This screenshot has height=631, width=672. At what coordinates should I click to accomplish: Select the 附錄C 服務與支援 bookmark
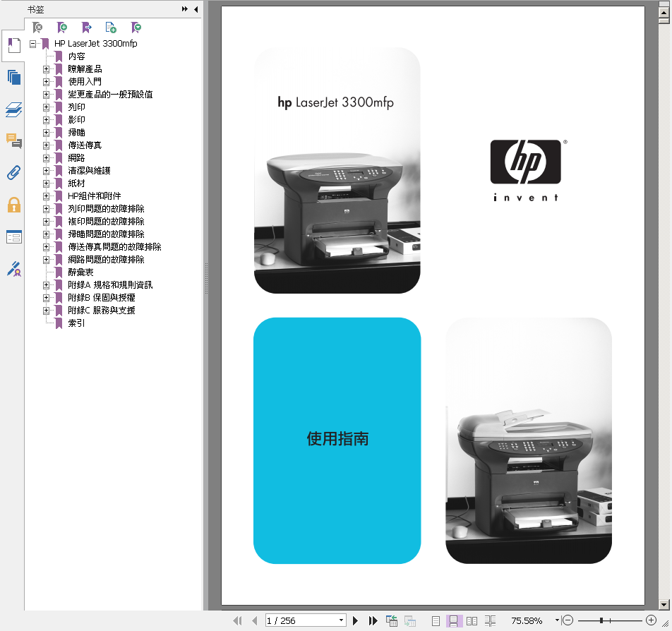coord(102,311)
